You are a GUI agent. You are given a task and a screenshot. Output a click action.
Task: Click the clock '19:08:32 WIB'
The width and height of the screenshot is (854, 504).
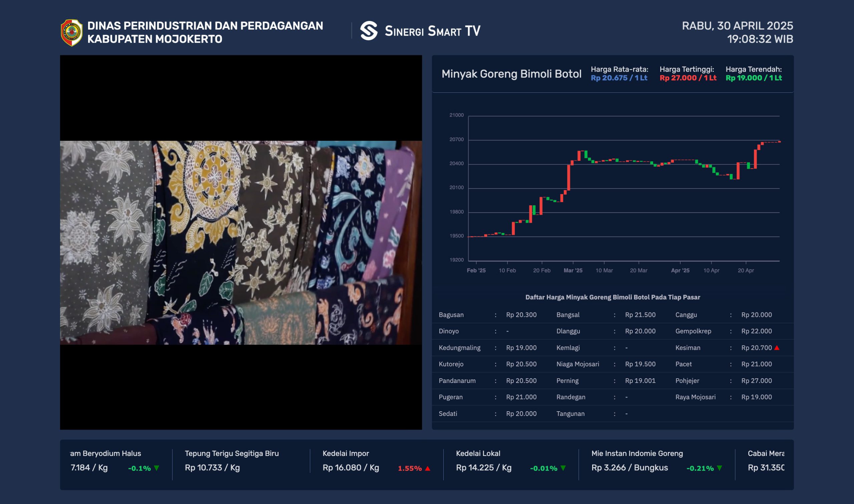[x=760, y=39]
